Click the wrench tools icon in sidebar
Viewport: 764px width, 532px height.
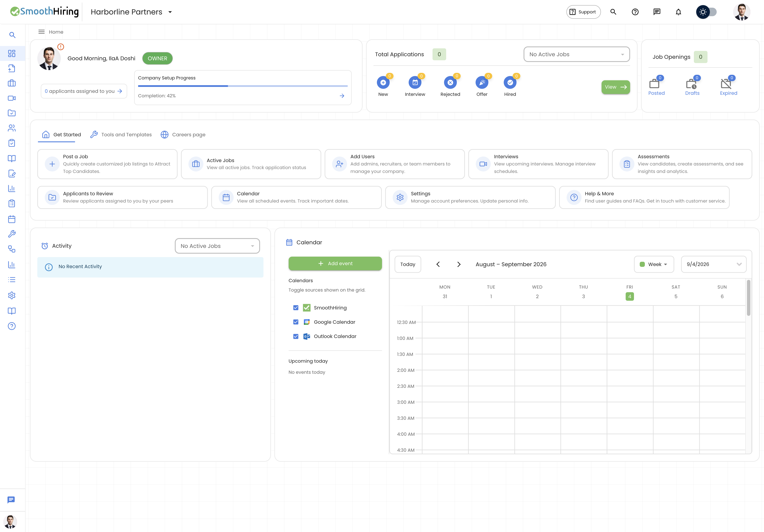point(12,234)
